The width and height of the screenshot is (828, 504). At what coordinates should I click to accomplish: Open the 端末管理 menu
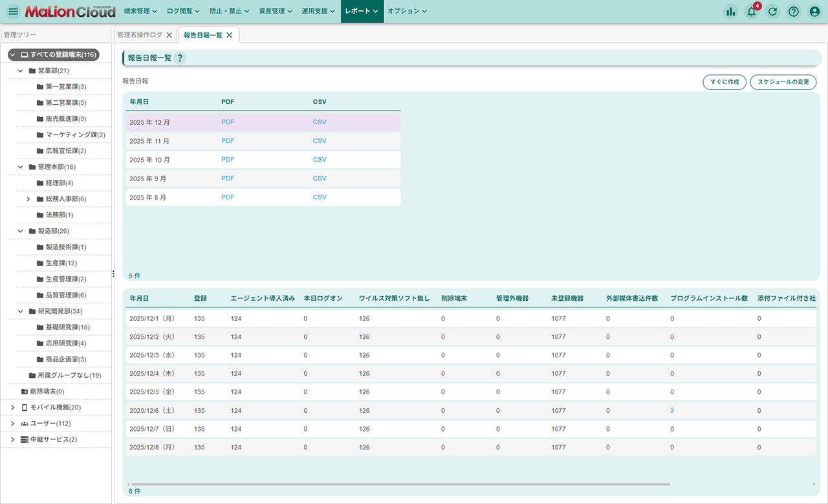(140, 12)
